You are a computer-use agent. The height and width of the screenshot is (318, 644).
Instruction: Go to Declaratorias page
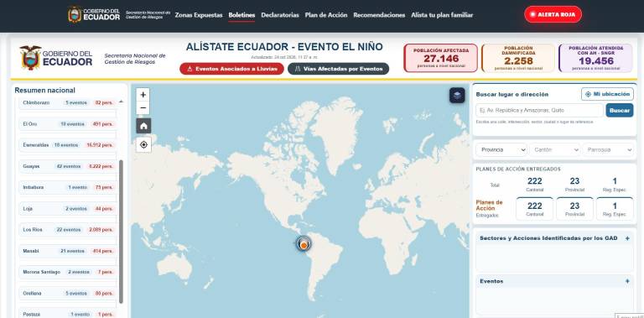pyautogui.click(x=280, y=15)
